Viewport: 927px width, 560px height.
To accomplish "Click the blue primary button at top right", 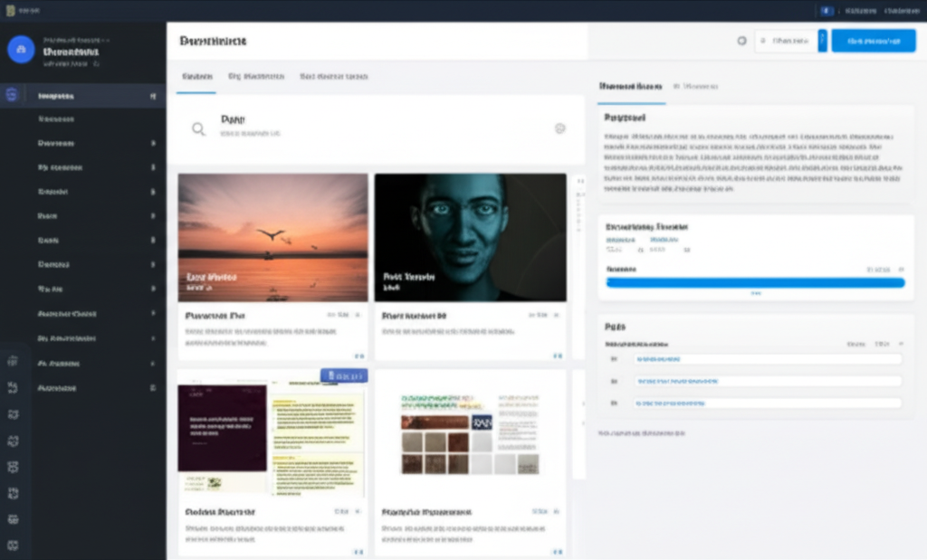I will pyautogui.click(x=872, y=41).
